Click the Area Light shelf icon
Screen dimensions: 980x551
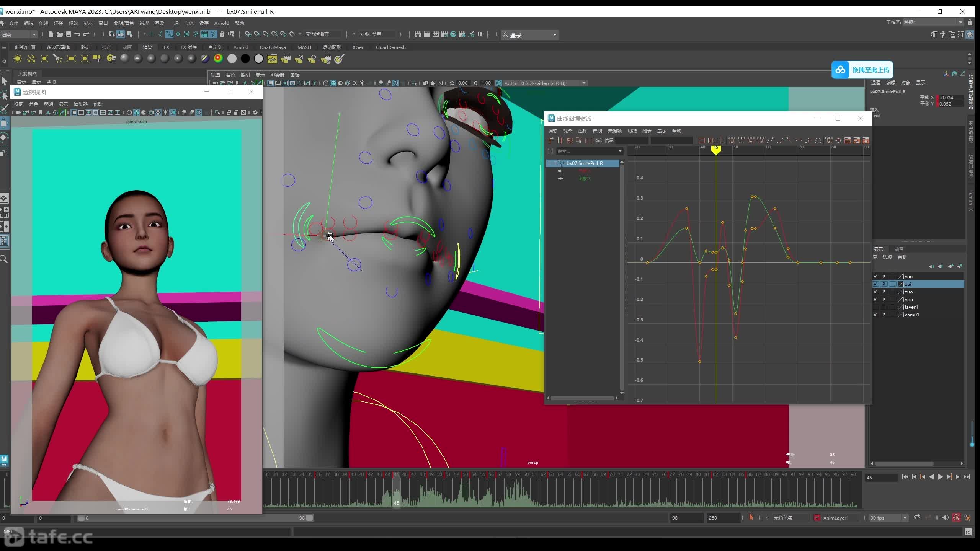pyautogui.click(x=71, y=59)
